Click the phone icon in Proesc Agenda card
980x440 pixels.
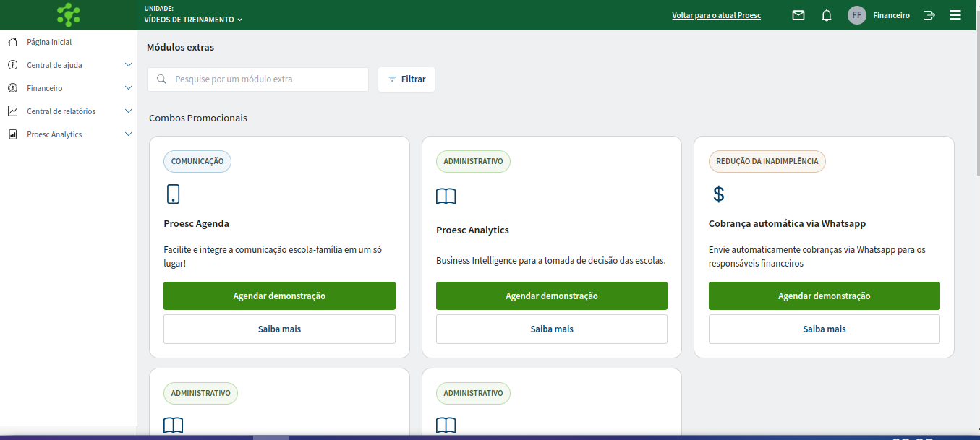click(x=173, y=194)
